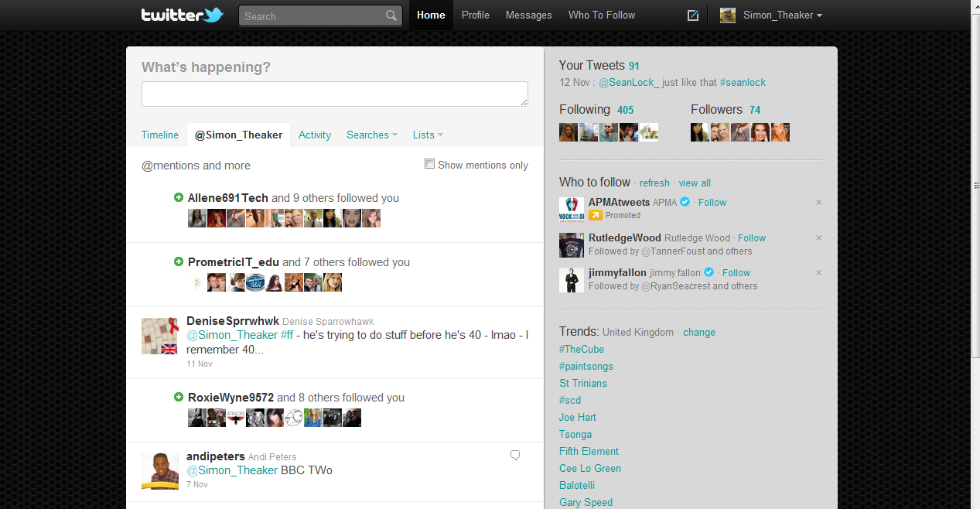Click Your Tweets count 91
This screenshot has height=509, width=980.
click(634, 67)
